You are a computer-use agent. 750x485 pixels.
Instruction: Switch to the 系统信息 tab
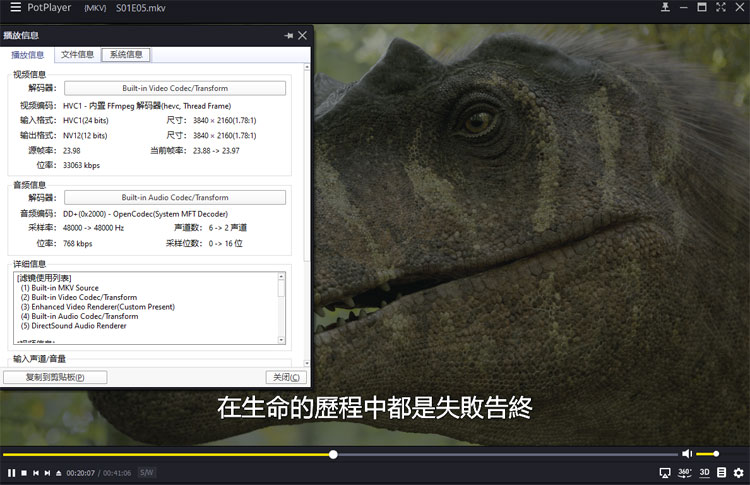point(126,55)
